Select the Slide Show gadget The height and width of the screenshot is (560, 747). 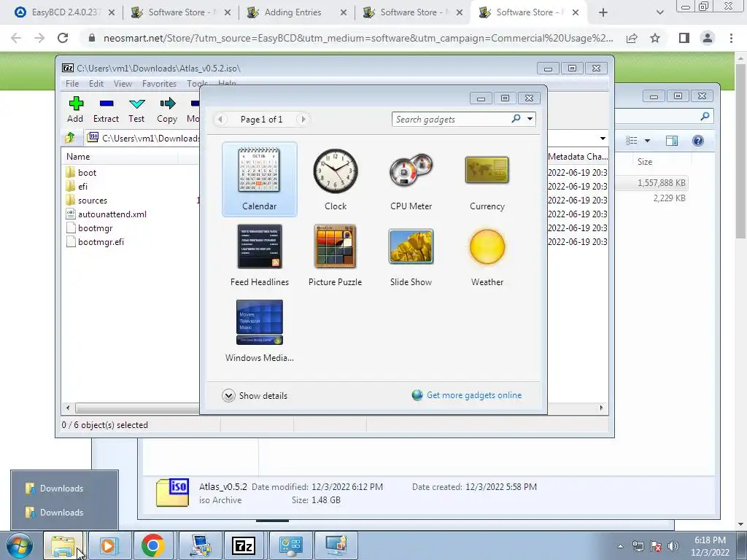pos(411,255)
